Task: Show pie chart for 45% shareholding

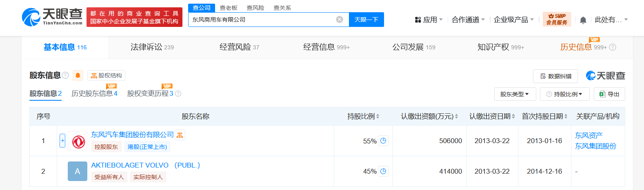Action: 383,171
